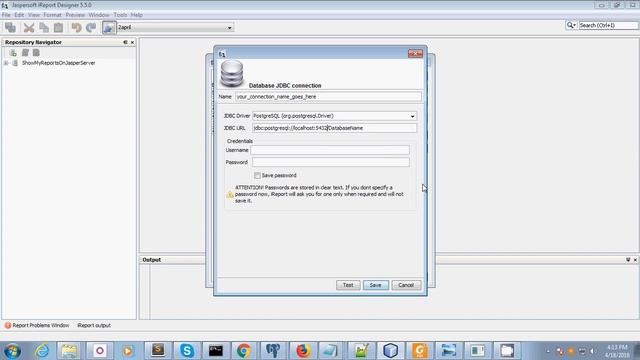Open Windows Explorer folder on taskbar
This screenshot has width=640, height=360.
point(69,351)
